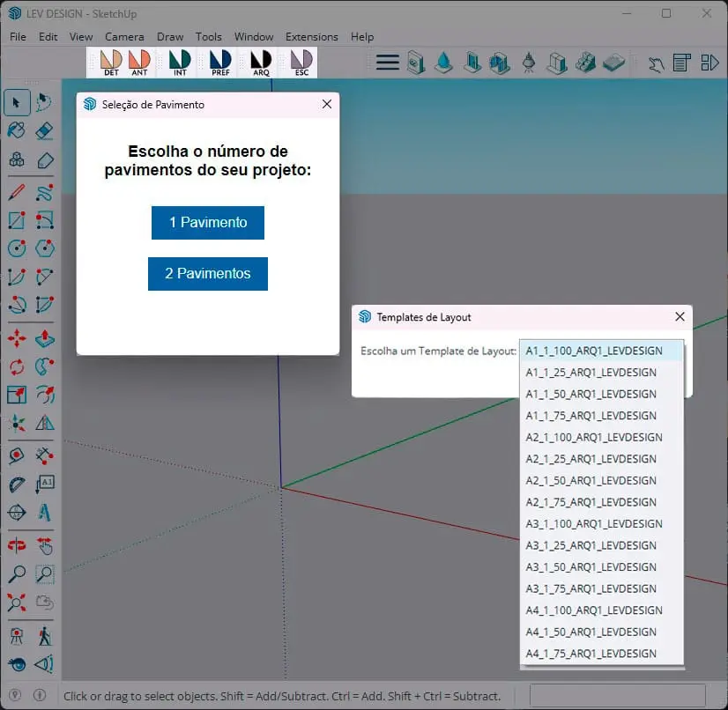The image size is (728, 710).
Task: Open the Extensions menu
Action: [311, 37]
